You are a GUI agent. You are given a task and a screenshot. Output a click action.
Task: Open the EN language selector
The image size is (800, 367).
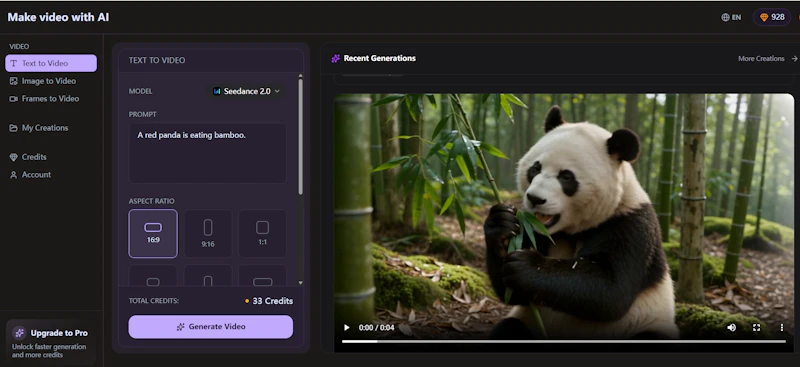pos(731,17)
